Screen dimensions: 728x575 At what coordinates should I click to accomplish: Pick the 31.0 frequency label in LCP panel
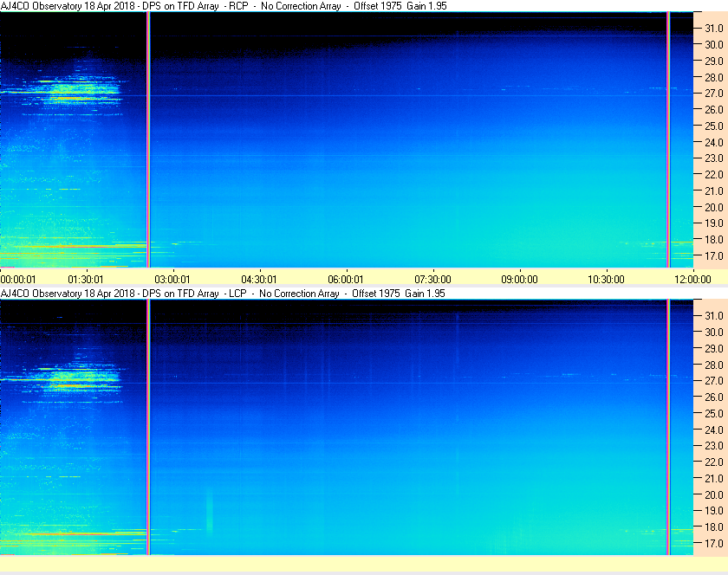tap(714, 315)
